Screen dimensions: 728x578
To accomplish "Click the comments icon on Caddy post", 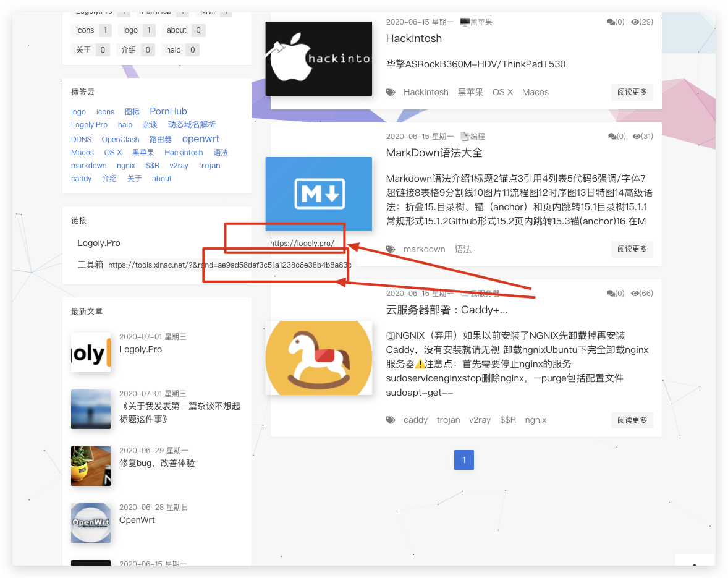I will coord(611,293).
